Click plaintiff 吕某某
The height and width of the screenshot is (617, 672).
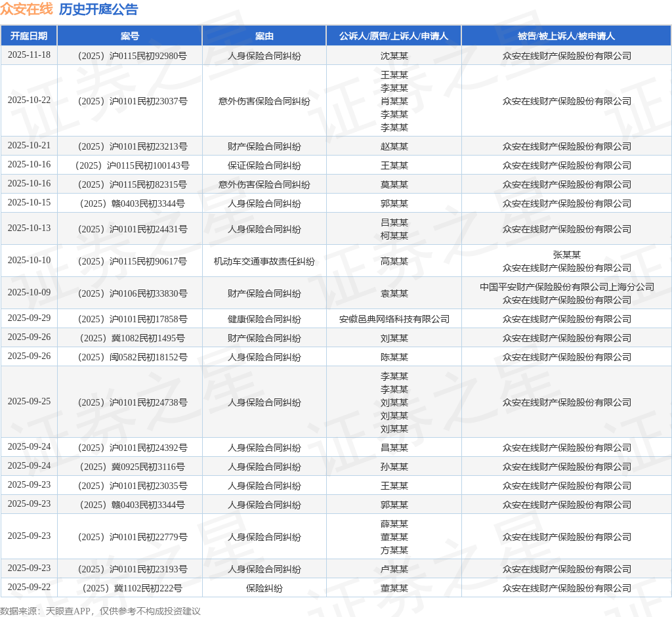394,223
